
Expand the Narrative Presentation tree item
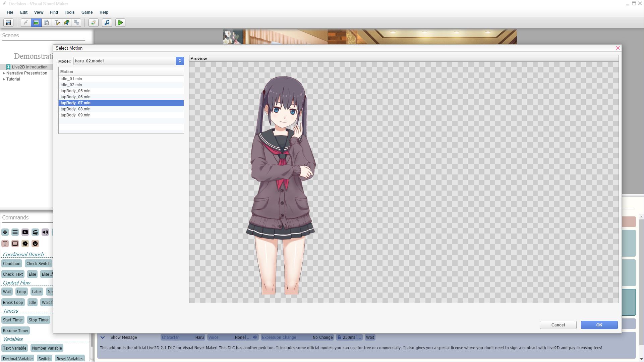(4, 73)
